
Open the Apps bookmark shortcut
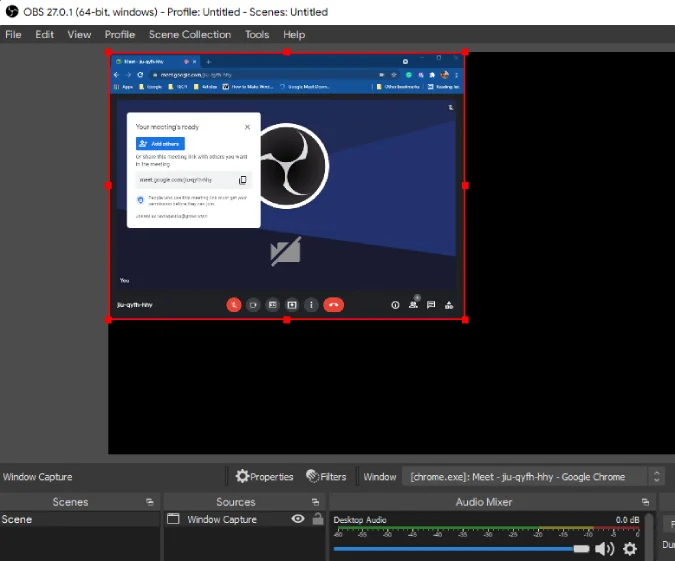click(x=124, y=87)
